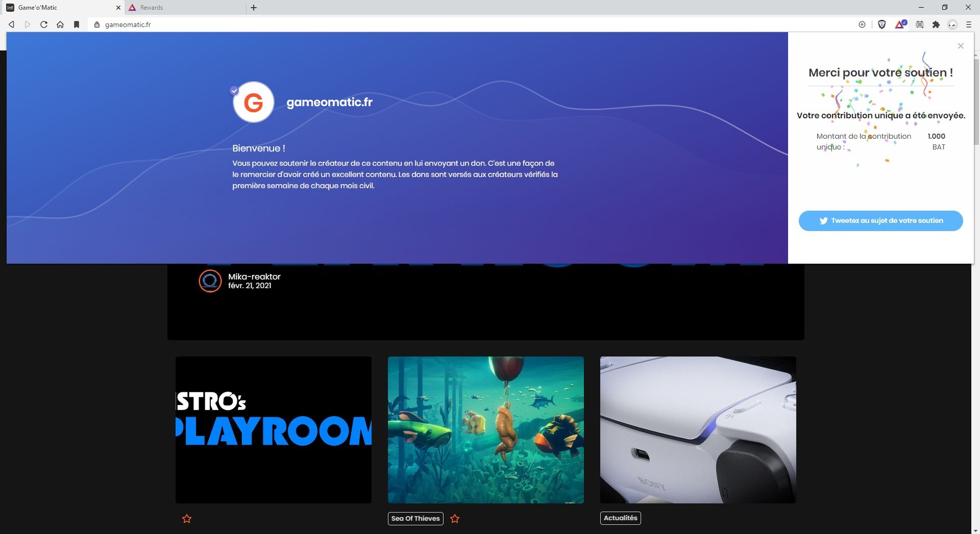
Task: Open the wallet icon in the toolbar
Action: click(x=920, y=24)
